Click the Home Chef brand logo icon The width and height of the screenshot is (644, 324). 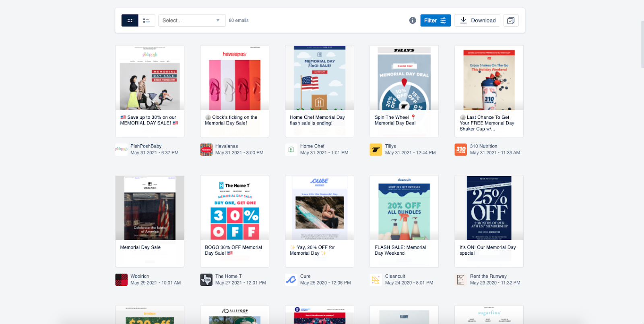291,150
